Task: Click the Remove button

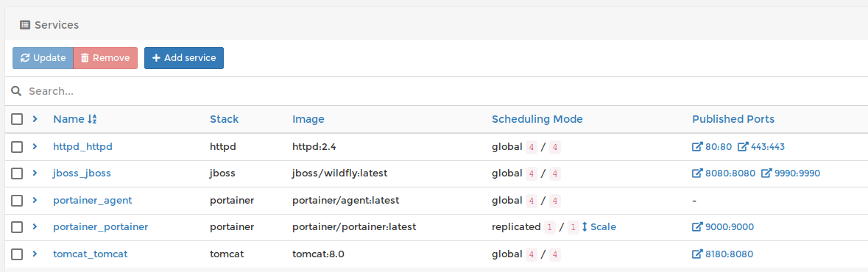Action: click(x=105, y=58)
